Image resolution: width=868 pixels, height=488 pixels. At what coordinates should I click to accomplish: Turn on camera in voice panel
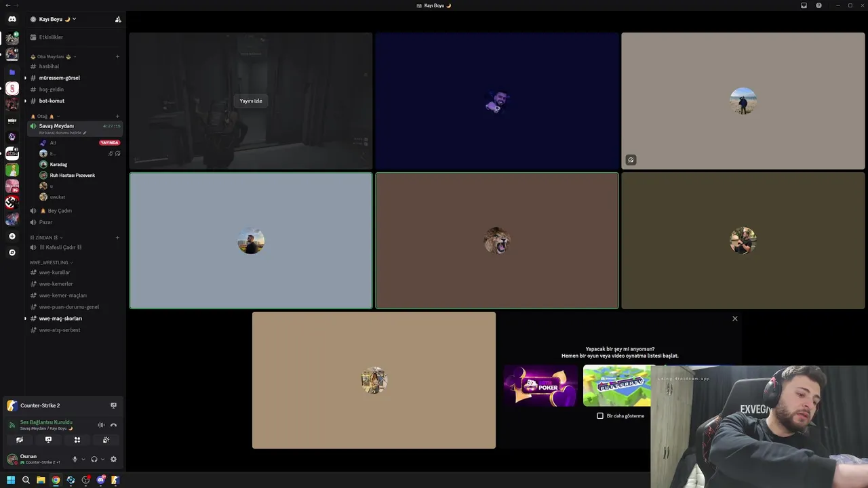[x=20, y=440]
